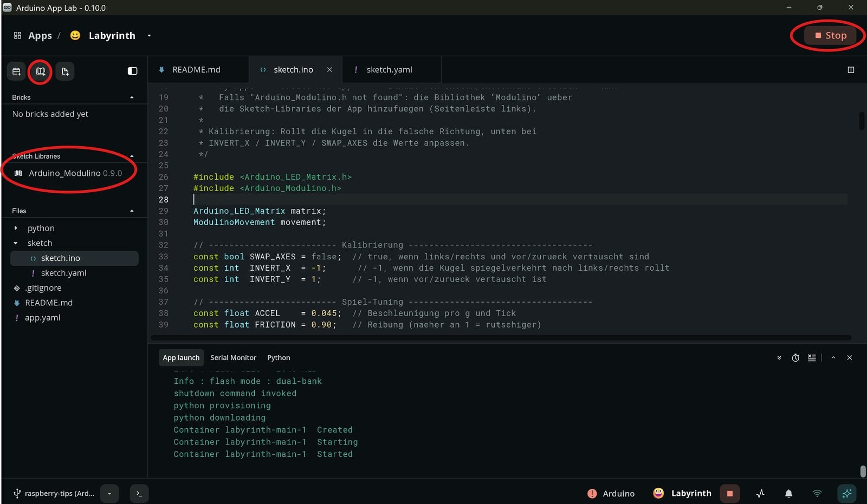Toggle the left sidebar panel
Image resolution: width=867 pixels, height=504 pixels.
pos(132,71)
